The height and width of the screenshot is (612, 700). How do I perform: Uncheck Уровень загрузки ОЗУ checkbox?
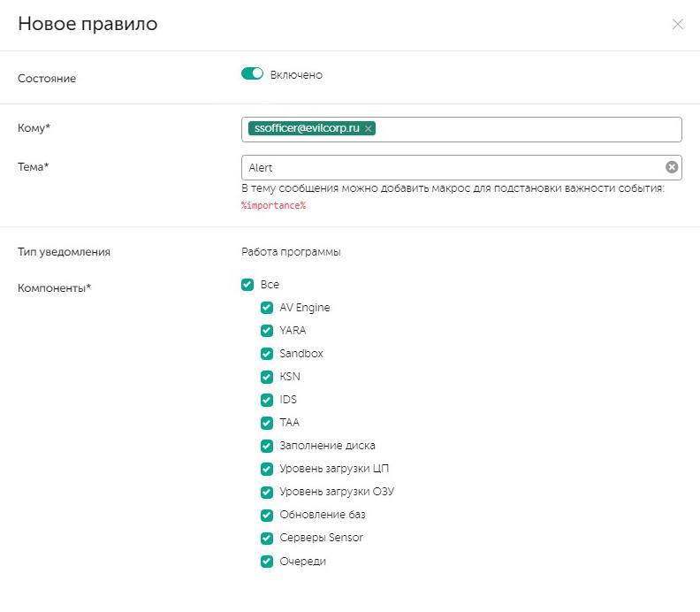click(x=267, y=492)
